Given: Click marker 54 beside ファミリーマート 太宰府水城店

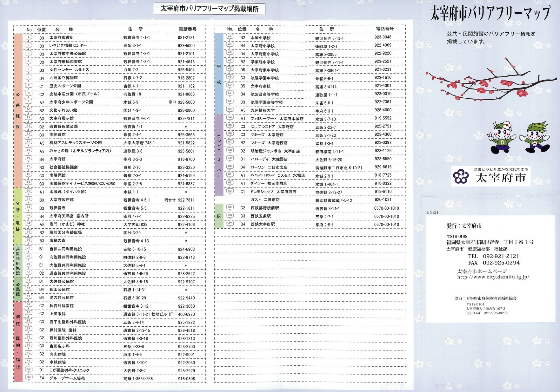Looking at the screenshot, I should tap(230, 118).
